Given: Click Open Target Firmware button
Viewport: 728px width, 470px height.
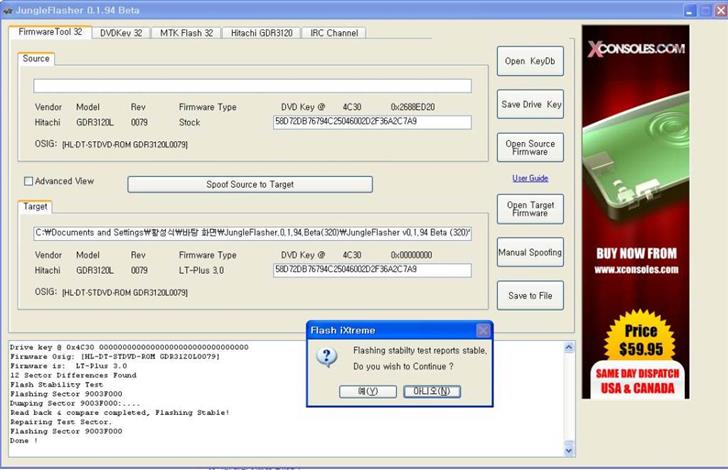Looking at the screenshot, I should click(530, 209).
